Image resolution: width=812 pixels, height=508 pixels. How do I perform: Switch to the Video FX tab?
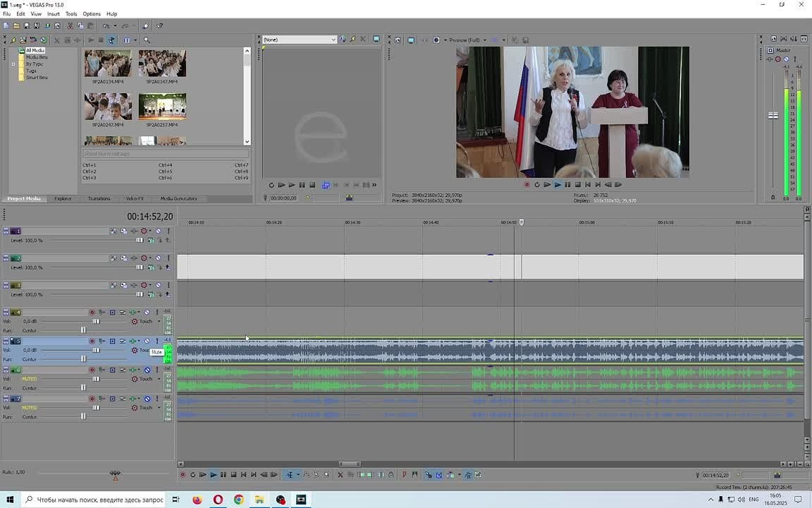[135, 198]
